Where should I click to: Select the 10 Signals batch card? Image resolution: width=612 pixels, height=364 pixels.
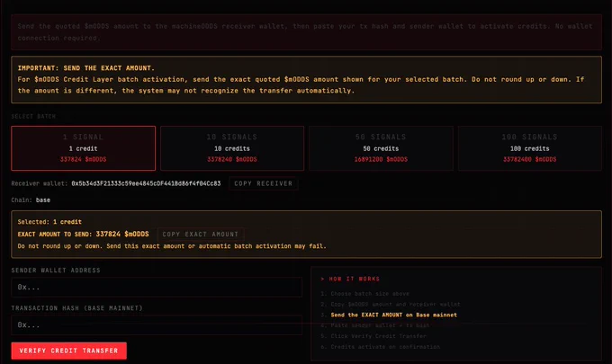[232, 148]
